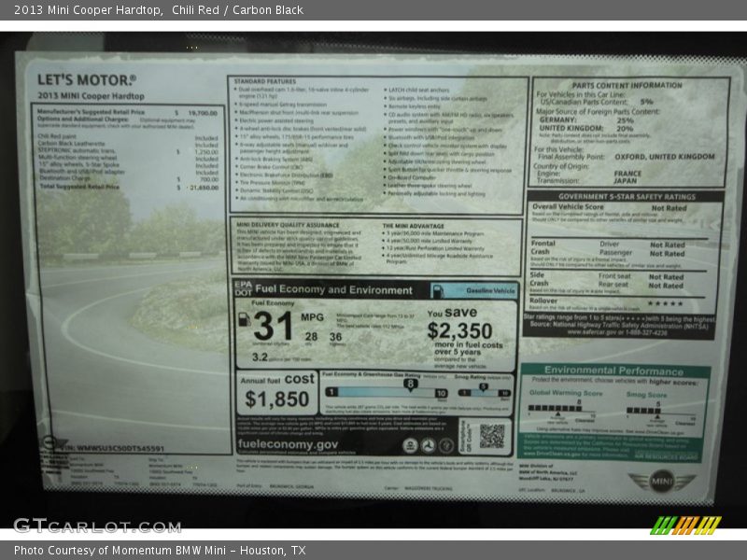Click the fuel pump icon beside 31 MPG

point(245,319)
